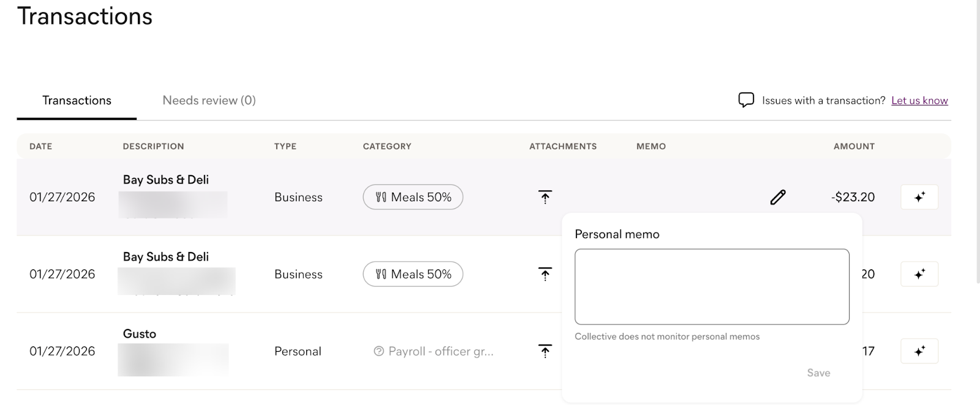Click sparkle icon on second Bay Subs row
Screen dimensions: 980x405
click(919, 274)
